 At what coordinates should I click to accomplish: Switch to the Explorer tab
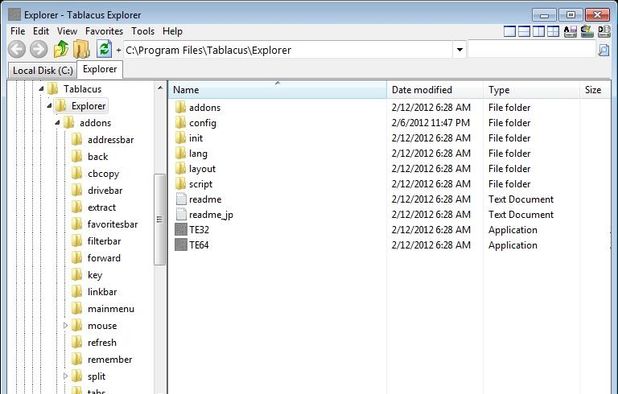tap(100, 69)
